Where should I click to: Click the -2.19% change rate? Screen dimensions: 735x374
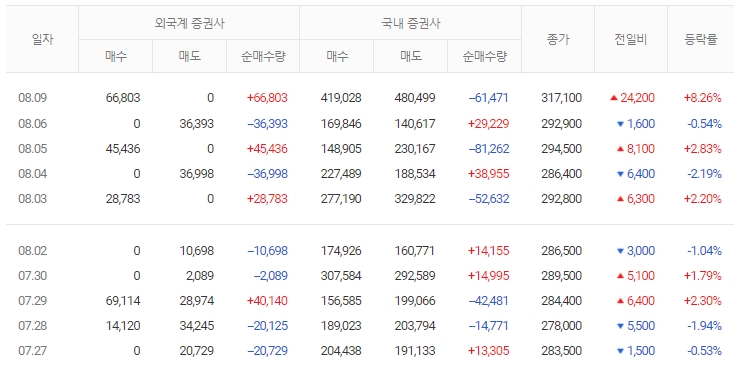point(704,174)
